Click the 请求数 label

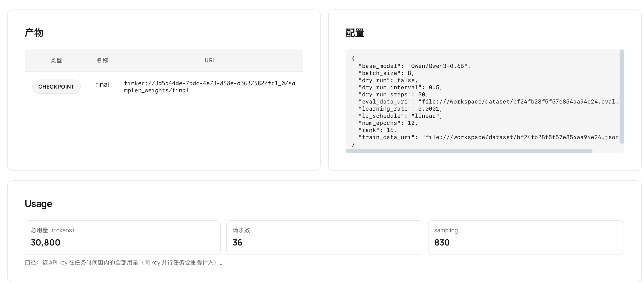point(241,230)
